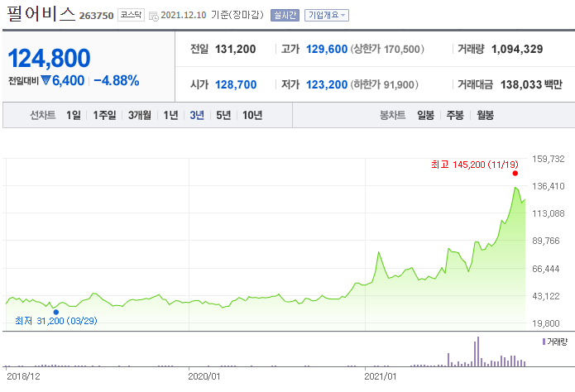Image resolution: width=575 pixels, height=392 pixels.
Task: Click the 저가 value 123,200
Action: click(327, 84)
